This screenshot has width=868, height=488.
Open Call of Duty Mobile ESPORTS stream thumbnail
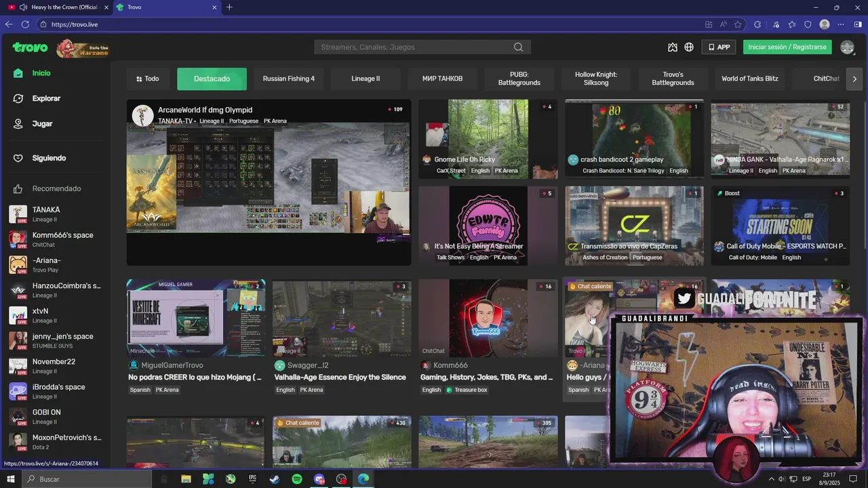click(x=780, y=226)
